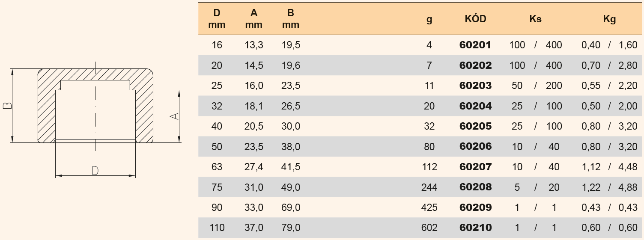Screen dimensions: 644x240
Task: Click product code 60210
Action: pyautogui.click(x=475, y=228)
